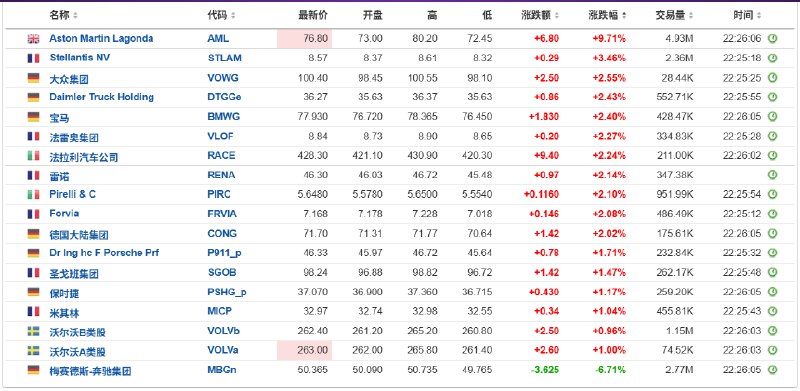800x391 pixels.
Task: Open the Daimler Truck Holding link
Action: [102, 97]
